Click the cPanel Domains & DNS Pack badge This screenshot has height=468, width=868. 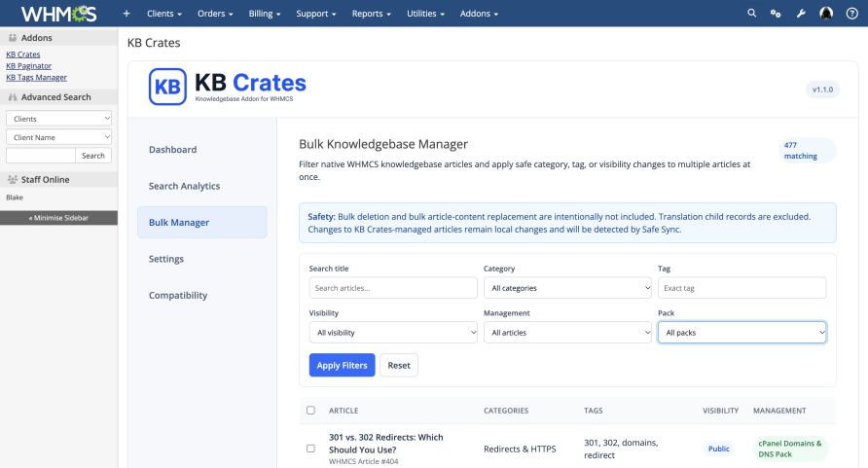790,449
